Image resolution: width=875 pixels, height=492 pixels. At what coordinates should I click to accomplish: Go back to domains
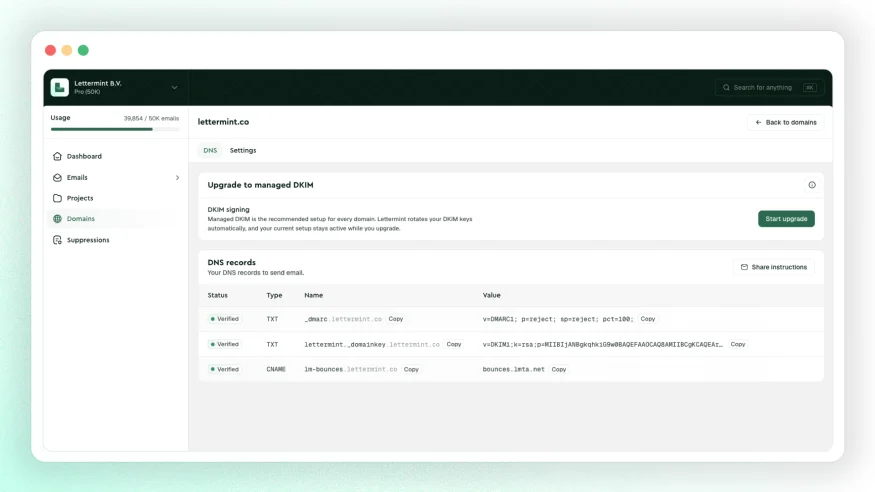(786, 122)
